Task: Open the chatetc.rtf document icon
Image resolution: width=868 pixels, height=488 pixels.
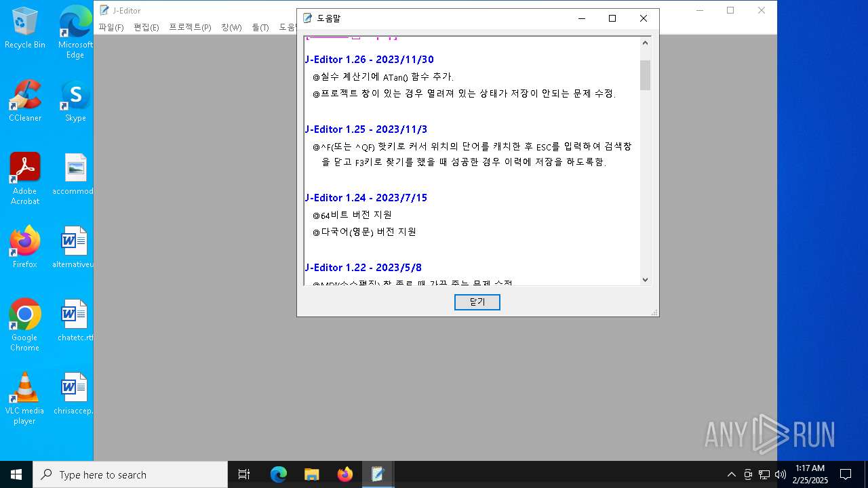Action: click(x=75, y=321)
